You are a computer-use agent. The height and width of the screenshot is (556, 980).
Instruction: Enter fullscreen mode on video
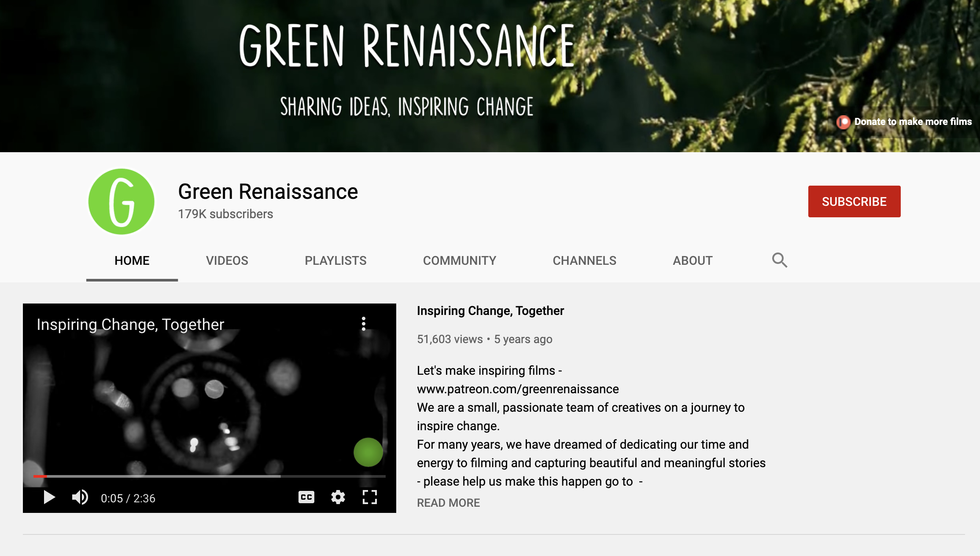click(370, 497)
